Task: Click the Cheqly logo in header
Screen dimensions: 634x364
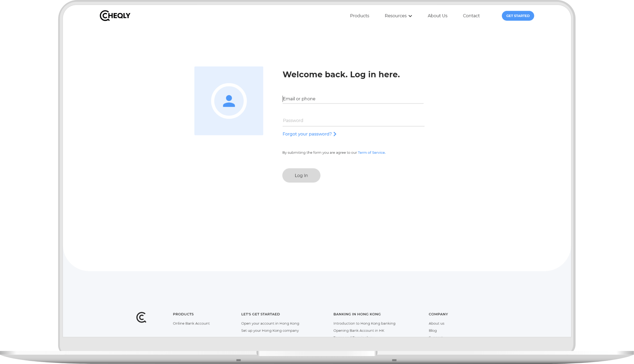Action: pyautogui.click(x=115, y=16)
